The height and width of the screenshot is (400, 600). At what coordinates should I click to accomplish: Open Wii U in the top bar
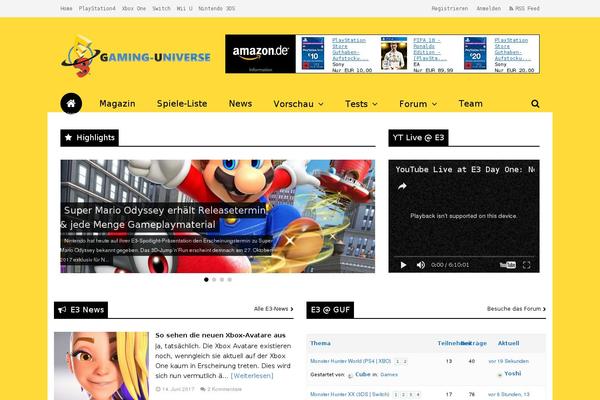[x=184, y=8]
